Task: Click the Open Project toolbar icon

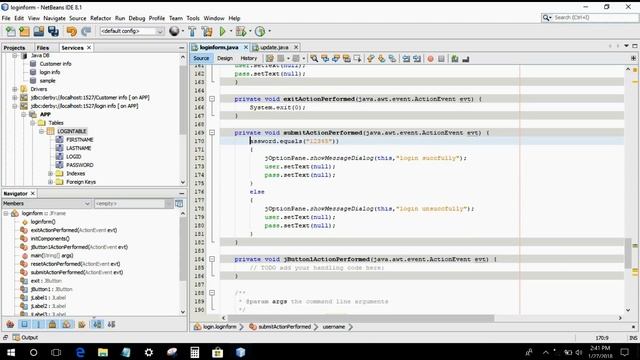Action: click(39, 31)
